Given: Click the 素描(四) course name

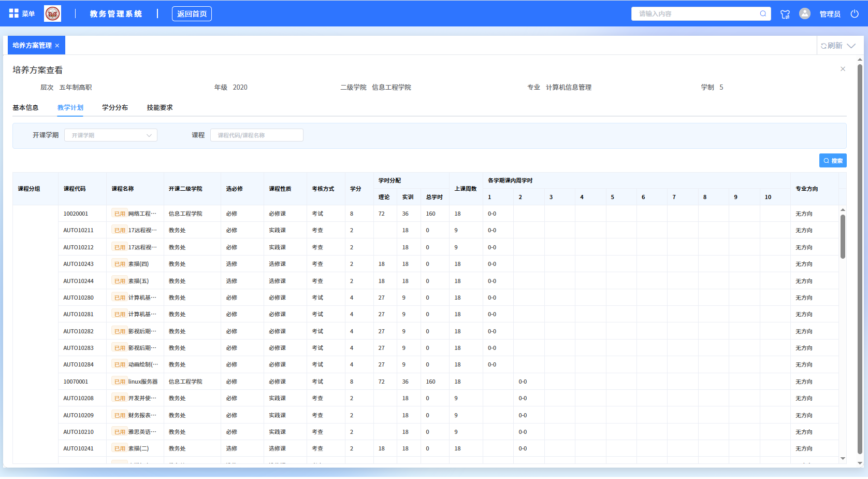Looking at the screenshot, I should 138,264.
